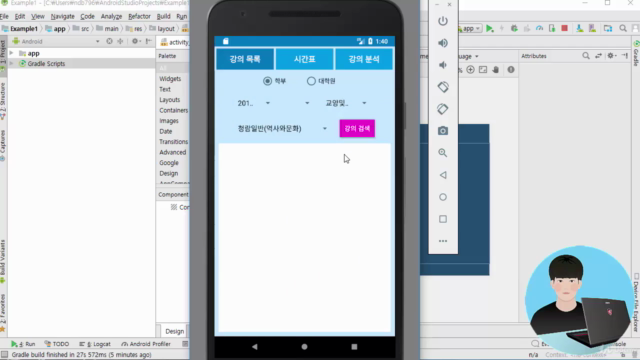
Task: Lower emulator volume with volume down icon
Action: [x=443, y=65]
